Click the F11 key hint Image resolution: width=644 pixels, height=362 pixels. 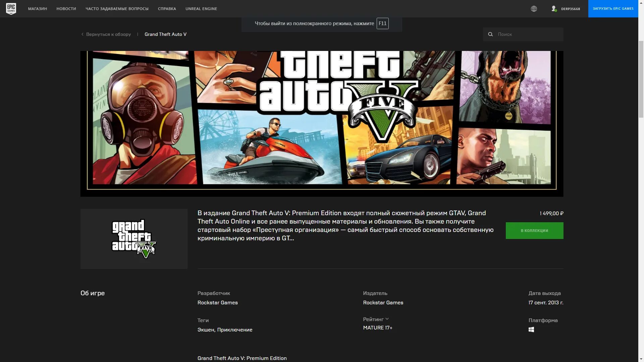tap(382, 23)
